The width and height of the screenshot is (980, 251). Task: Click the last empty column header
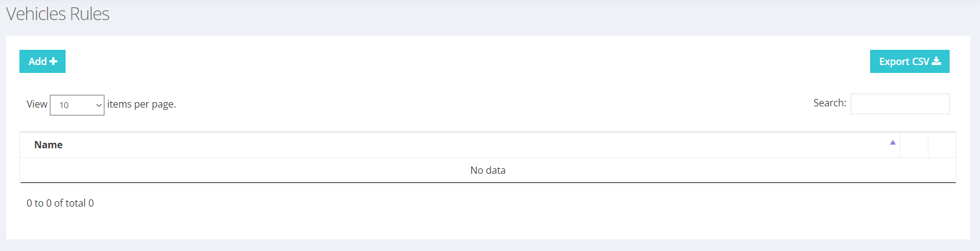click(x=942, y=145)
